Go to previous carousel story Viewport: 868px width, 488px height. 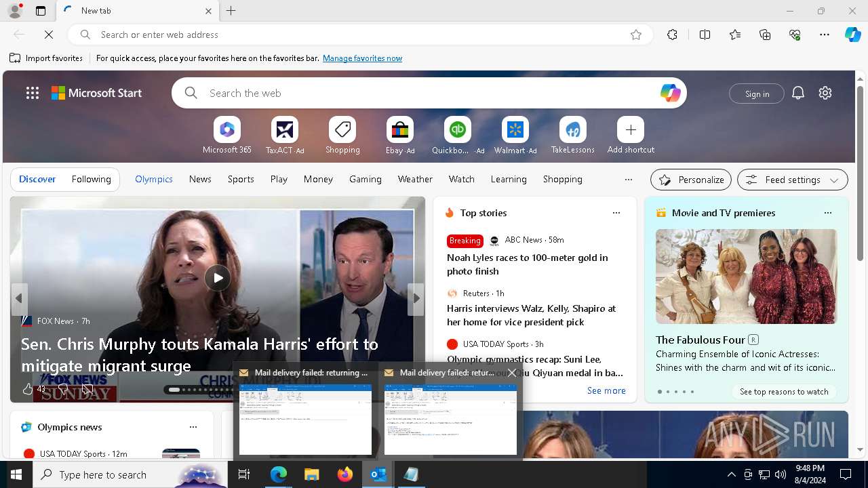[19, 298]
